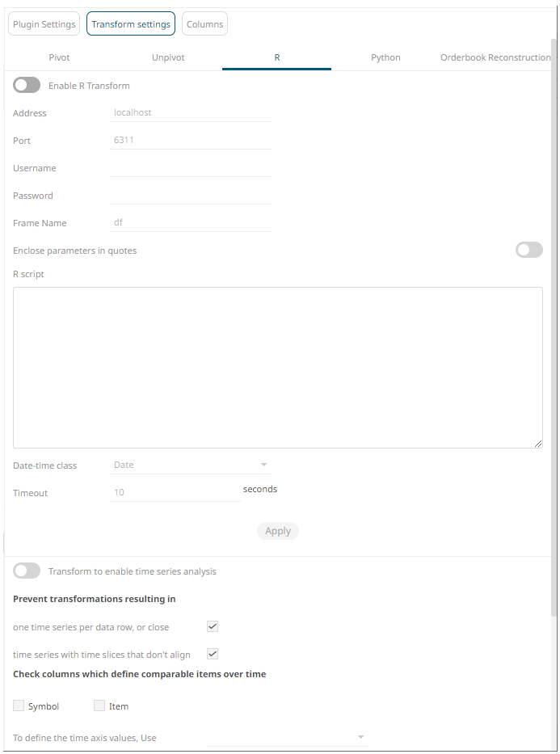Image resolution: width=560 pixels, height=754 pixels.
Task: Check the Symbol column checkbox
Action: [19, 706]
